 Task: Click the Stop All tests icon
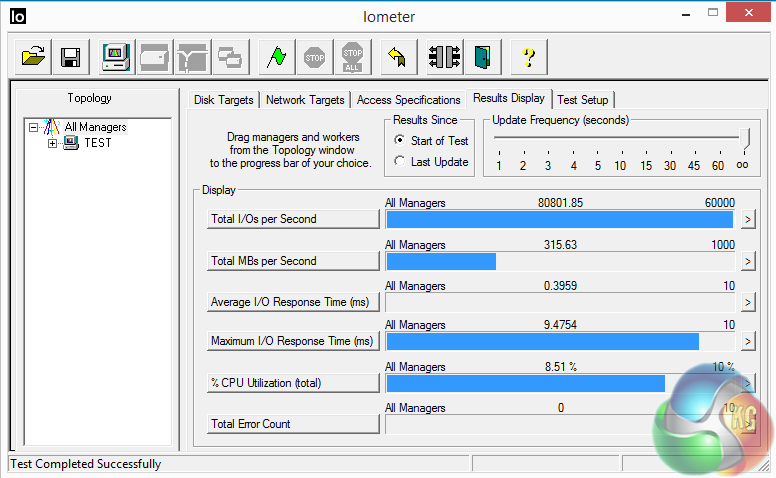(352, 57)
